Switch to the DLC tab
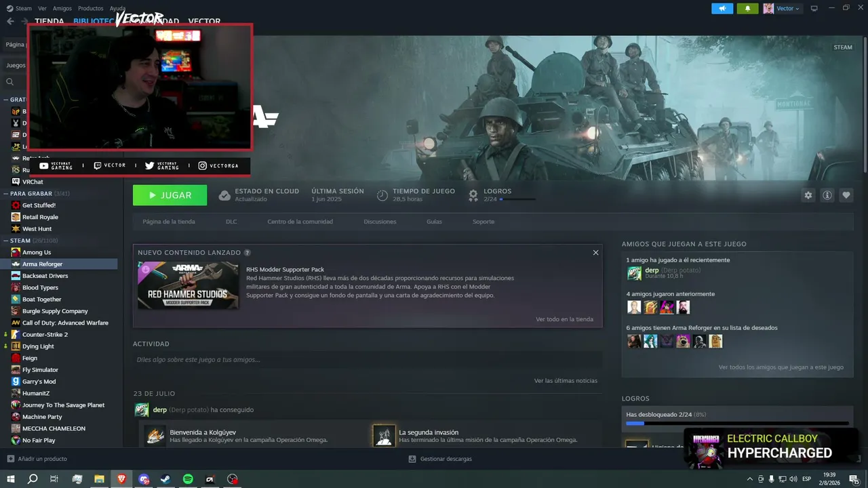Viewport: 868px width, 488px height. 231,222
